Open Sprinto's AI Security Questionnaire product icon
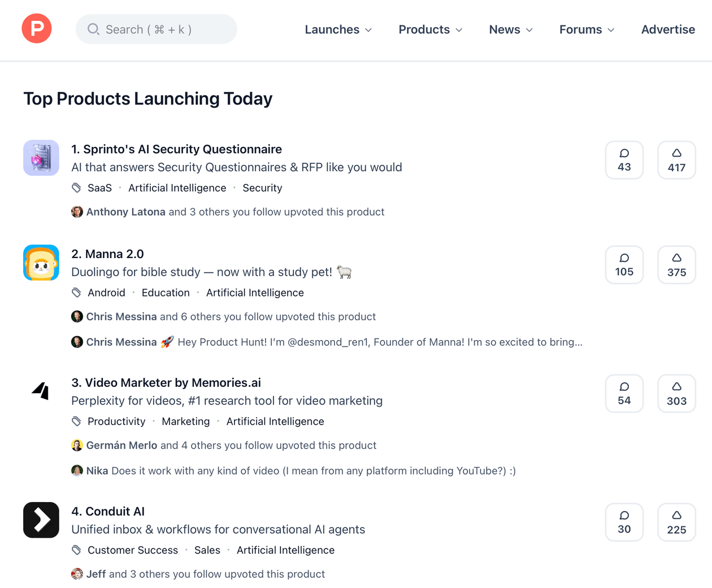This screenshot has height=588, width=712. [41, 158]
